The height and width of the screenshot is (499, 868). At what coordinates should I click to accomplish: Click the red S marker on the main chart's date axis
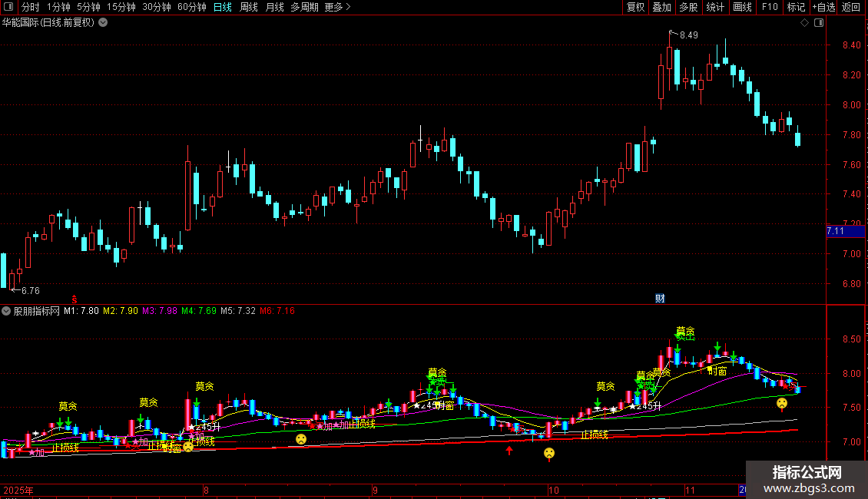[75, 299]
